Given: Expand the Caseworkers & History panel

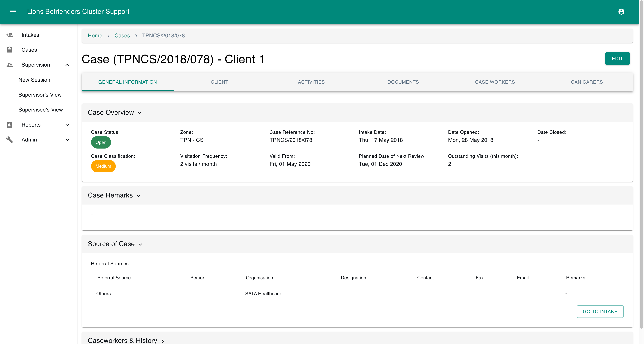Looking at the screenshot, I should pyautogui.click(x=163, y=341).
